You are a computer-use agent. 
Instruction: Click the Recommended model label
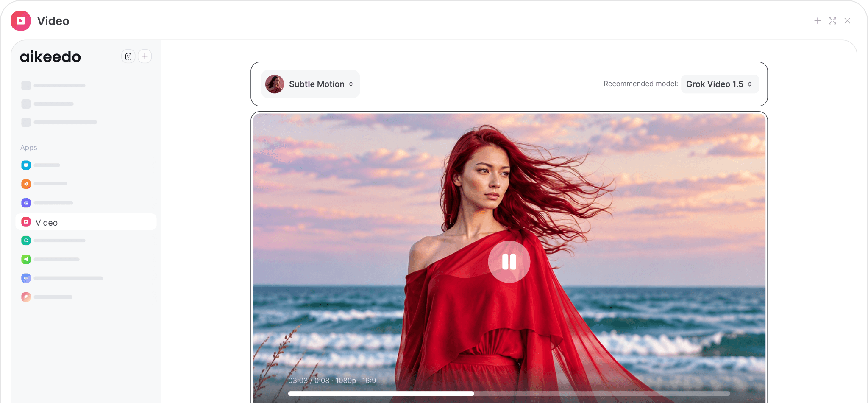pyautogui.click(x=640, y=84)
